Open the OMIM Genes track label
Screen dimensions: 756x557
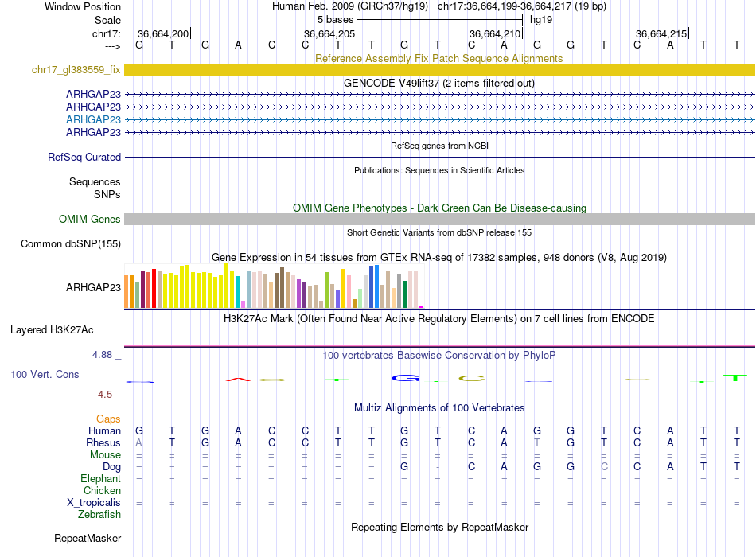coord(89,220)
